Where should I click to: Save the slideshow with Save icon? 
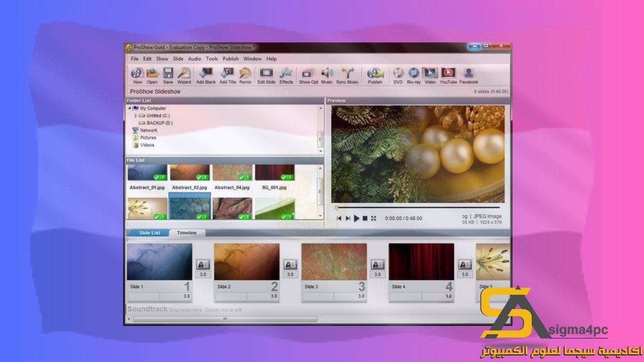click(x=168, y=75)
